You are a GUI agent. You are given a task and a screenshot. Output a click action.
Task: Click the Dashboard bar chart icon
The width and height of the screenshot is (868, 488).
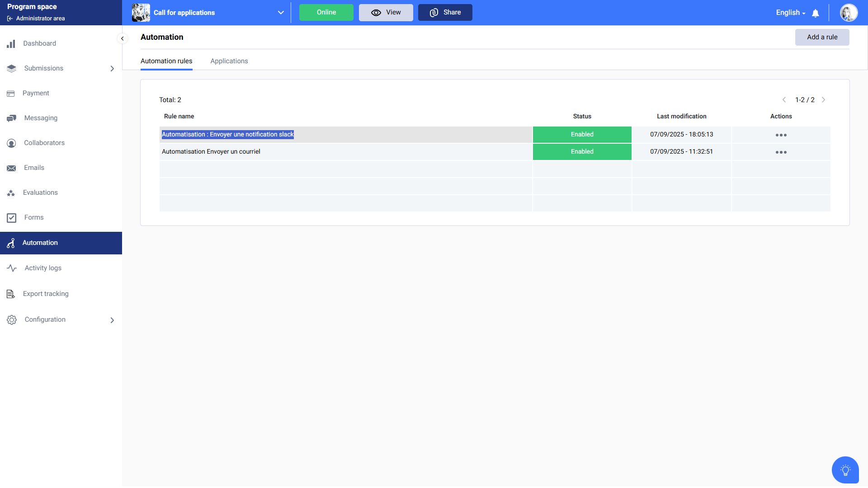[11, 44]
